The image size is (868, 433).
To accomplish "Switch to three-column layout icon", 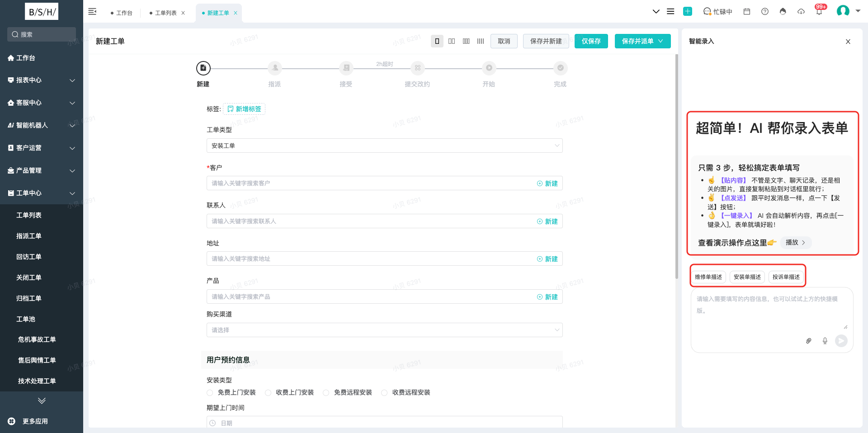I will tap(466, 41).
